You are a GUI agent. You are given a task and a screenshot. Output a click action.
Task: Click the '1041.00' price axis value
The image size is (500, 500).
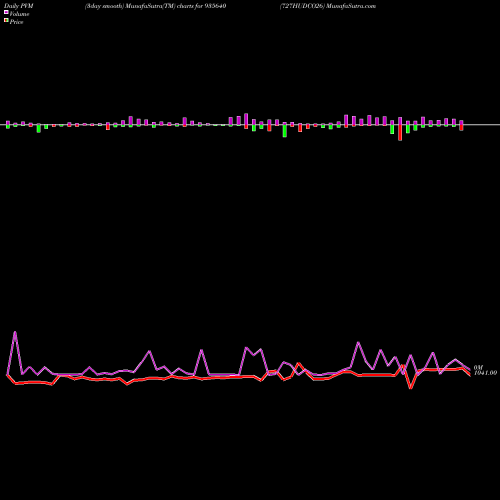[485, 373]
